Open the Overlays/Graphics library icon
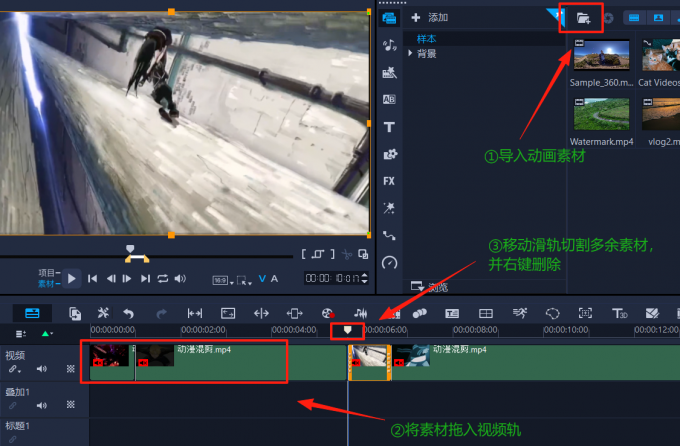The width and height of the screenshot is (680, 446). point(389,154)
